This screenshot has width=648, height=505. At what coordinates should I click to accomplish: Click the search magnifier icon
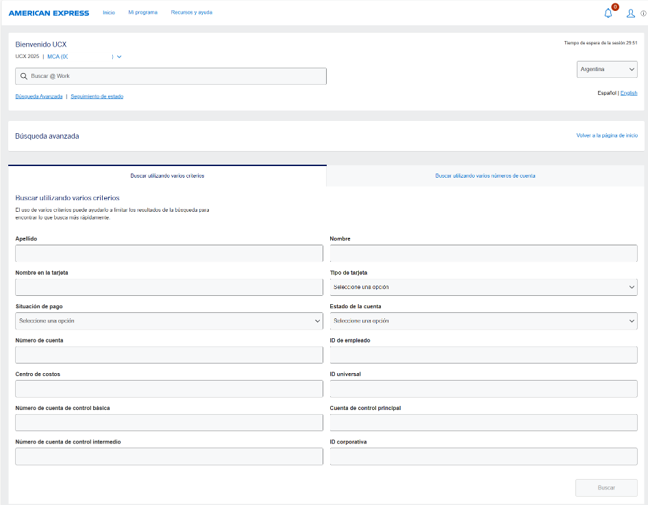tap(24, 76)
